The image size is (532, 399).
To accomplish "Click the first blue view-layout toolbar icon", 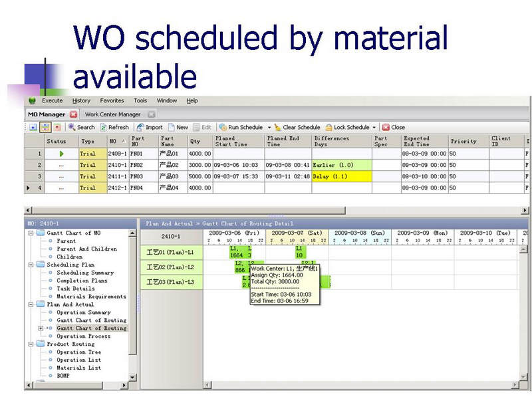I will [33, 127].
